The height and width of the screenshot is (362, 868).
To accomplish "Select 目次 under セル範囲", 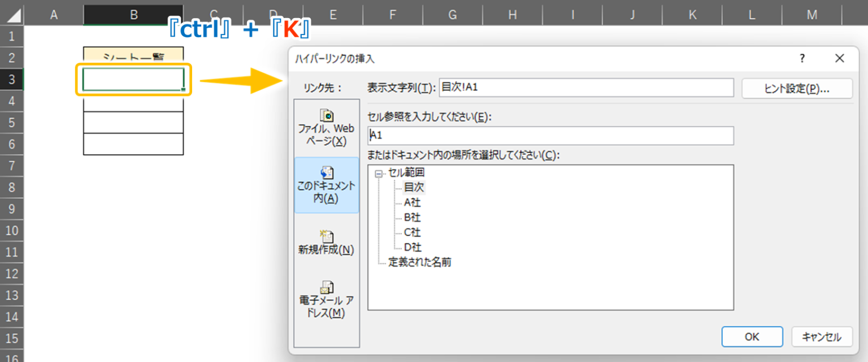I will pos(414,187).
